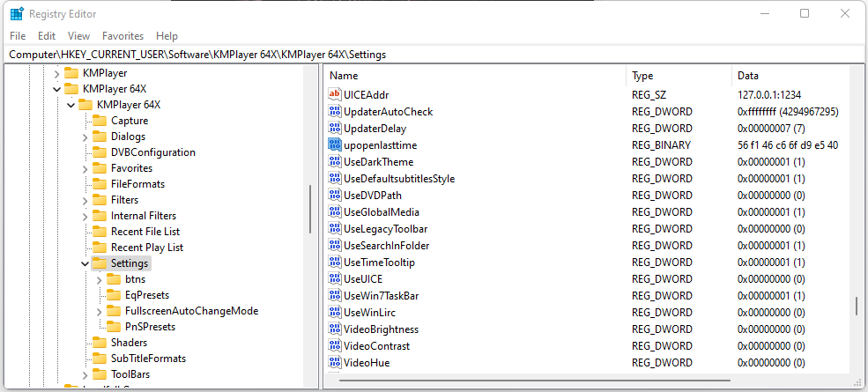This screenshot has width=868, height=392.
Task: Open the File menu
Action: 18,36
